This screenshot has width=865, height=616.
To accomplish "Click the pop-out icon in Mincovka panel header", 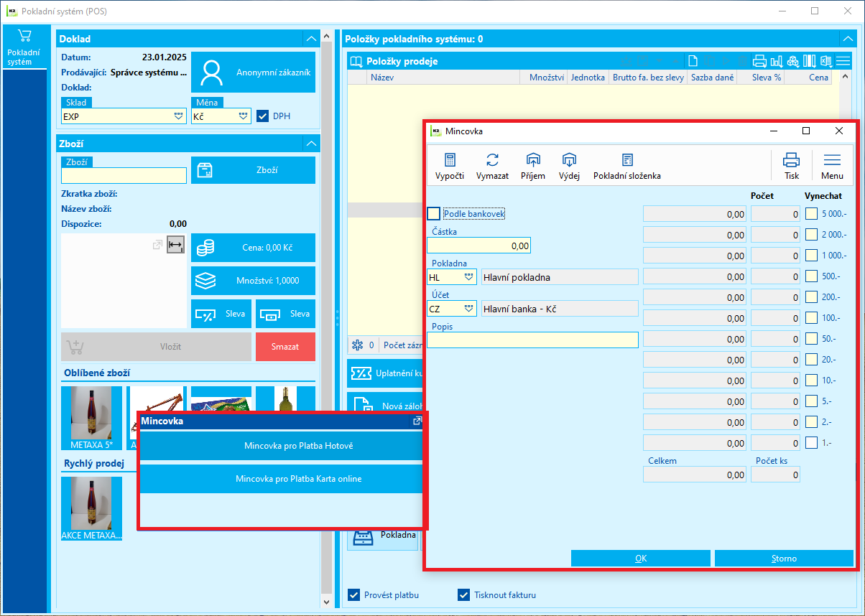I will tap(417, 421).
